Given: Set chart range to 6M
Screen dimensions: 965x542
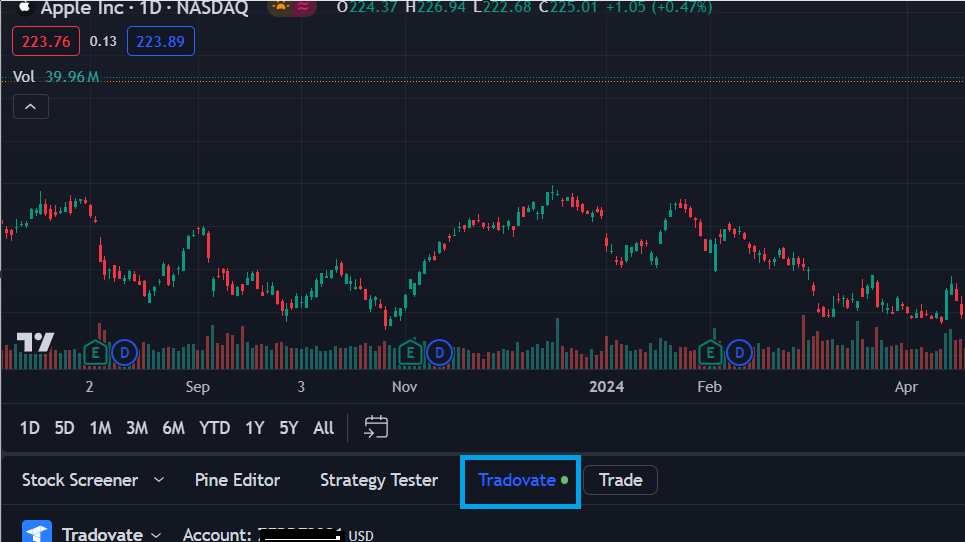Looking at the screenshot, I should coord(174,428).
